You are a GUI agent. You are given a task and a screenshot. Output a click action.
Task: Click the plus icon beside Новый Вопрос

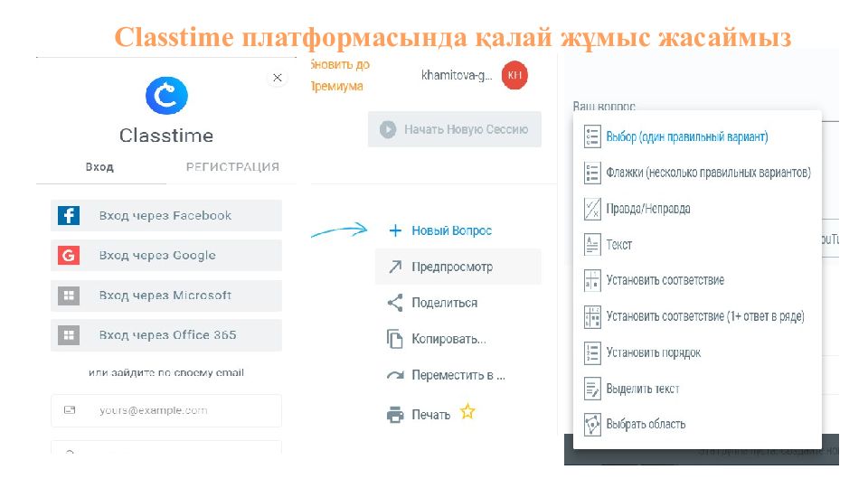coord(395,230)
